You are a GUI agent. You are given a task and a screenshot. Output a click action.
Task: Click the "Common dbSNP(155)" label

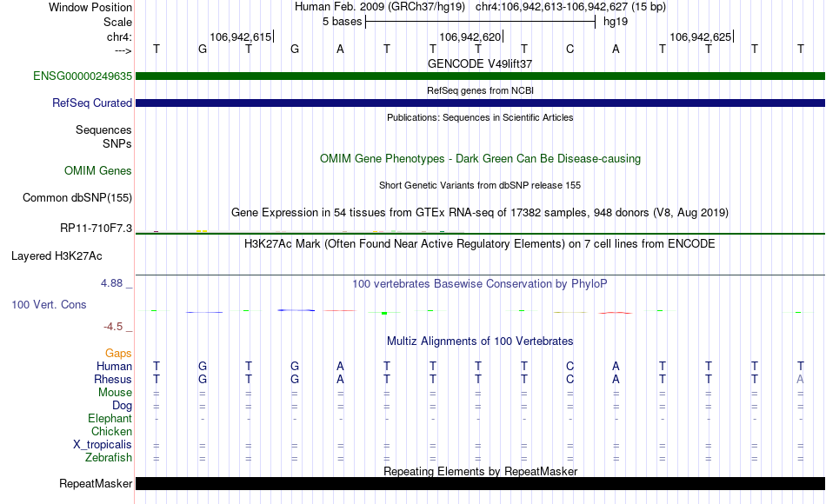coord(77,197)
